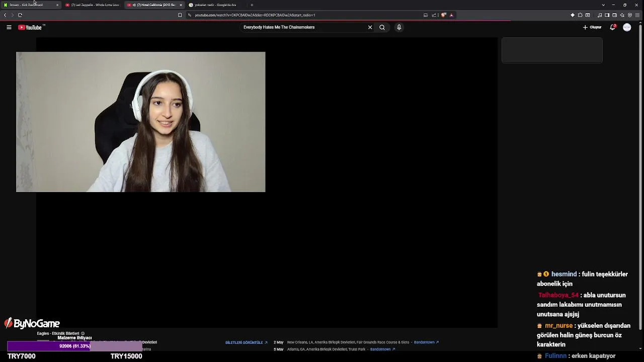Click hesmind username in chat
The width and height of the screenshot is (644, 362).
564,274
